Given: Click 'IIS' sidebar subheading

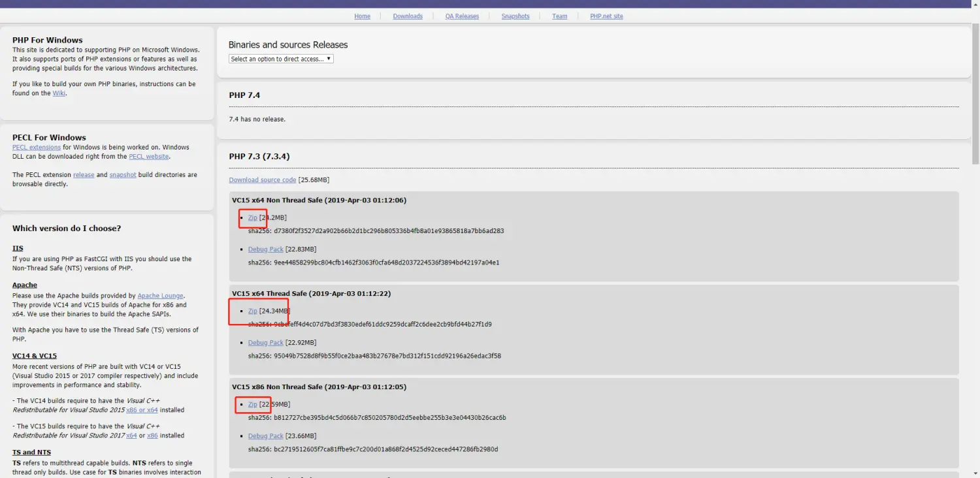Looking at the screenshot, I should coord(18,249).
